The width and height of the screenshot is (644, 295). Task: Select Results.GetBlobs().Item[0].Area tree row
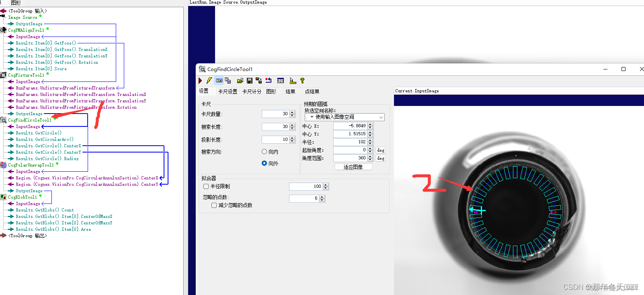(x=53, y=229)
